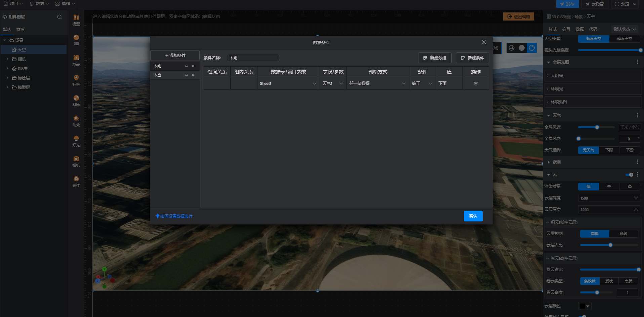Delete the 下雪 condition from list
The height and width of the screenshot is (317, 644).
click(x=193, y=75)
